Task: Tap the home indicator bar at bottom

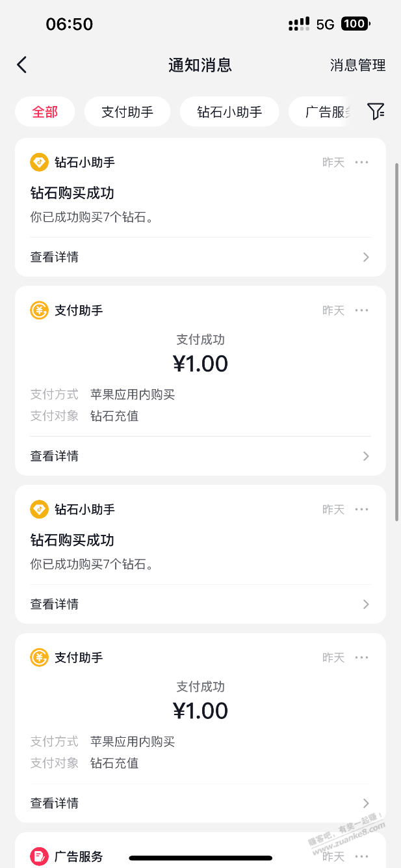Action: tap(200, 858)
